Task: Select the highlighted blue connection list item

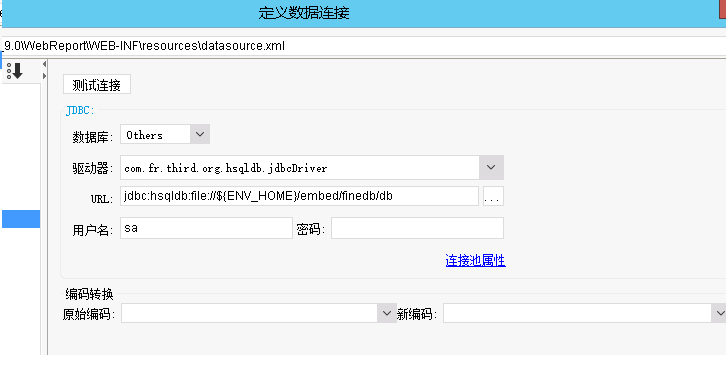Action: tap(21, 219)
